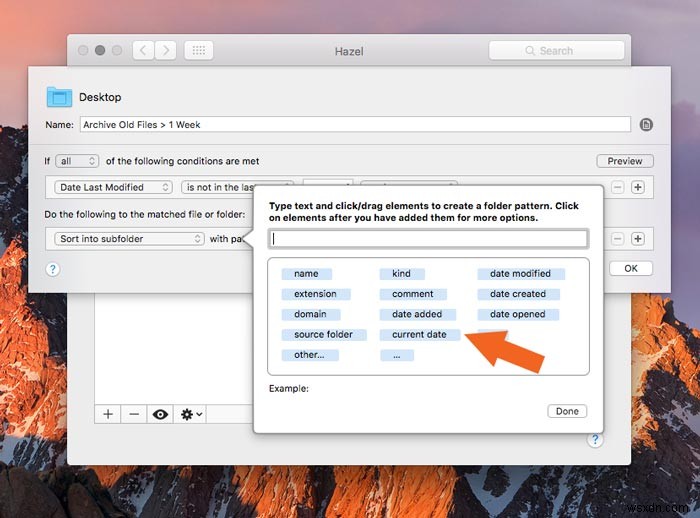Open the show-all grid icon
Screen dimensions: 700x518
[199, 50]
